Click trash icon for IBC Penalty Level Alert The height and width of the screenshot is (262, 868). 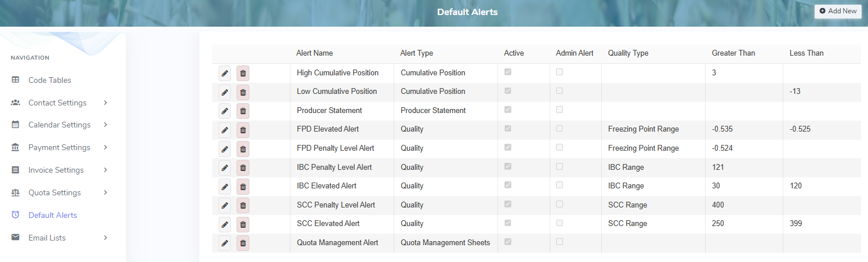click(x=243, y=168)
